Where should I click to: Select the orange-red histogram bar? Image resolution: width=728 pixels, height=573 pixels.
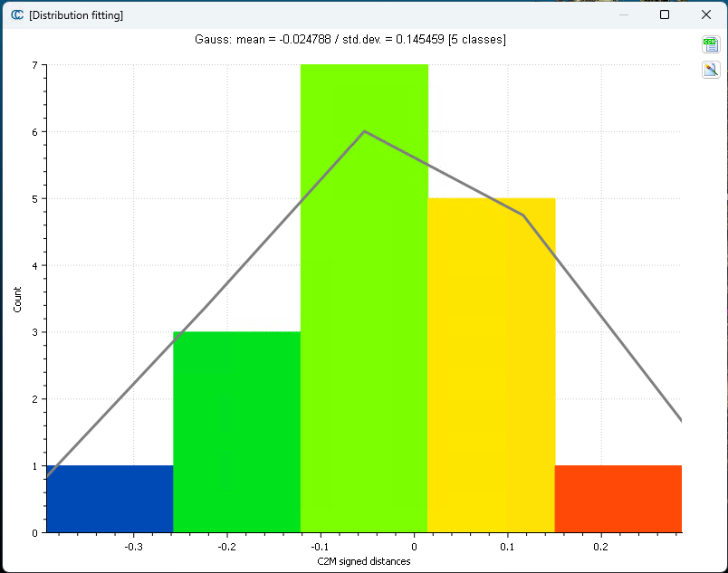point(618,499)
